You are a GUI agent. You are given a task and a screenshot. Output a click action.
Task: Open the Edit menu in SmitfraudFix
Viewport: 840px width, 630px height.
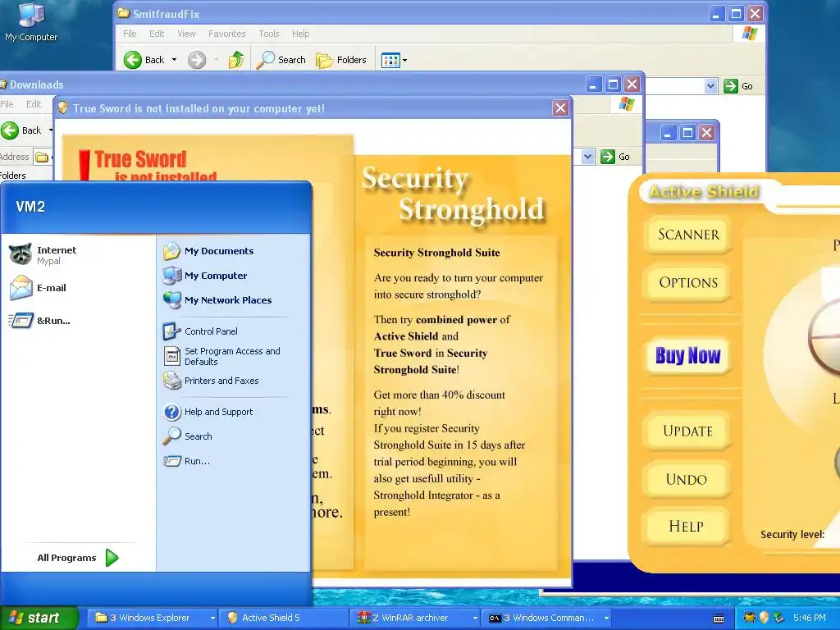[x=157, y=33]
